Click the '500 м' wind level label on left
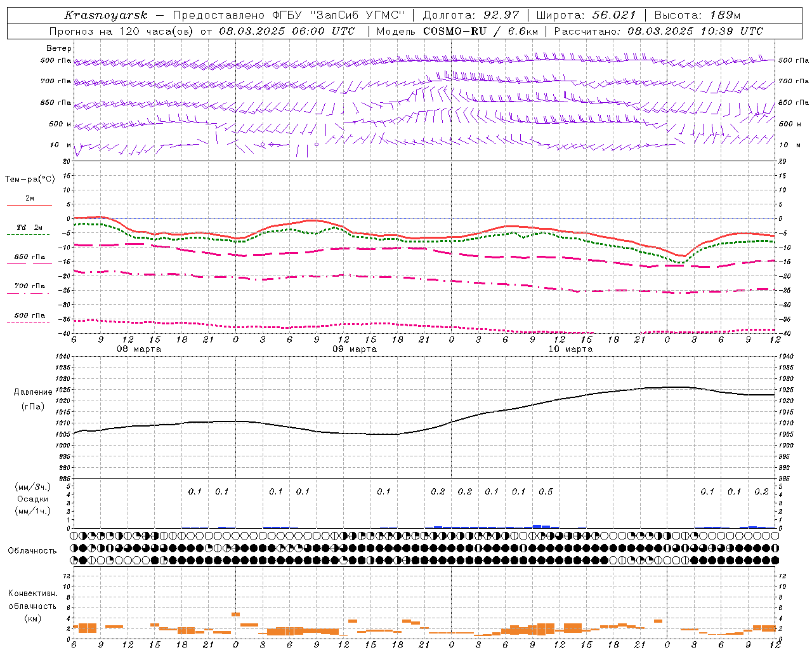Image resolution: width=812 pixels, height=650 pixels. pyautogui.click(x=60, y=124)
